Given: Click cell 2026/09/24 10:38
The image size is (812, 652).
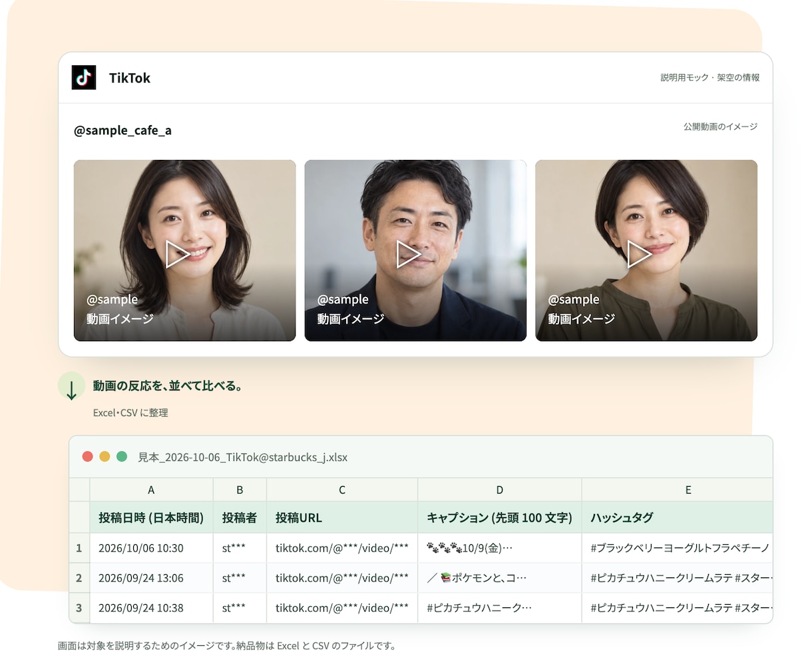Looking at the screenshot, I should pyautogui.click(x=151, y=607).
